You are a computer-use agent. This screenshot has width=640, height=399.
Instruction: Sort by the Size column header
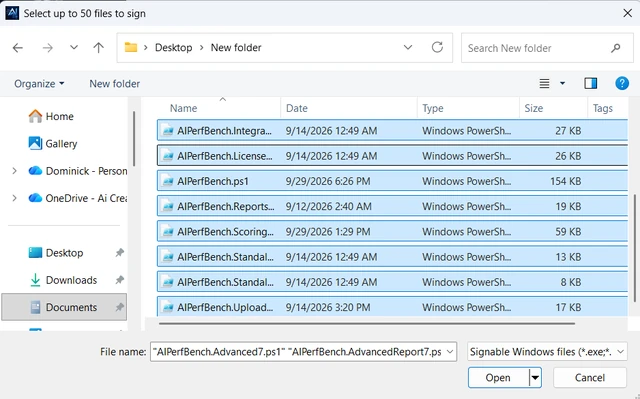coord(533,109)
